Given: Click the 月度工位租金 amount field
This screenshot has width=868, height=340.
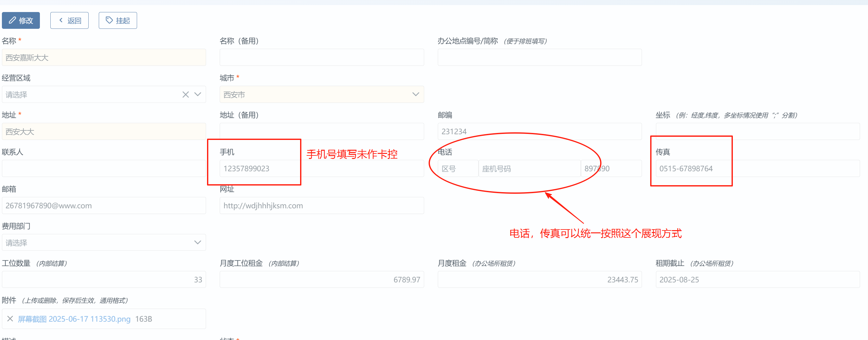Looking at the screenshot, I should click(321, 280).
